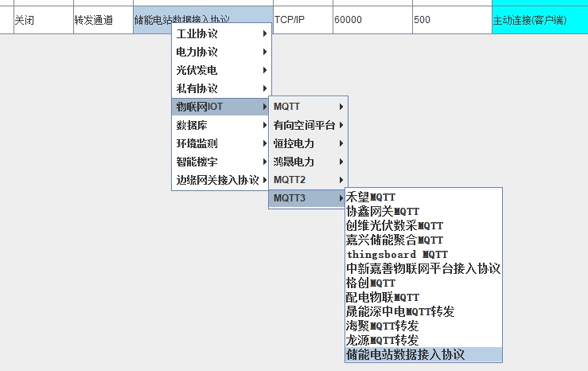
Task: Click arrow beside 光伏发电
Action: click(x=265, y=70)
